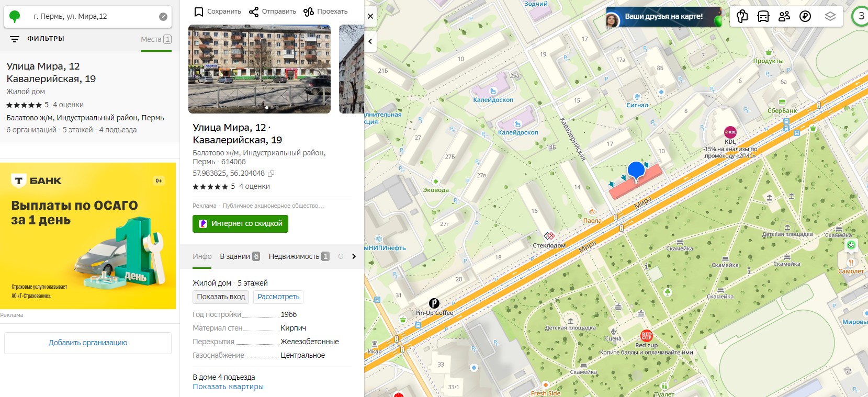
Task: Open the main building photo thumbnail
Action: coord(260,69)
